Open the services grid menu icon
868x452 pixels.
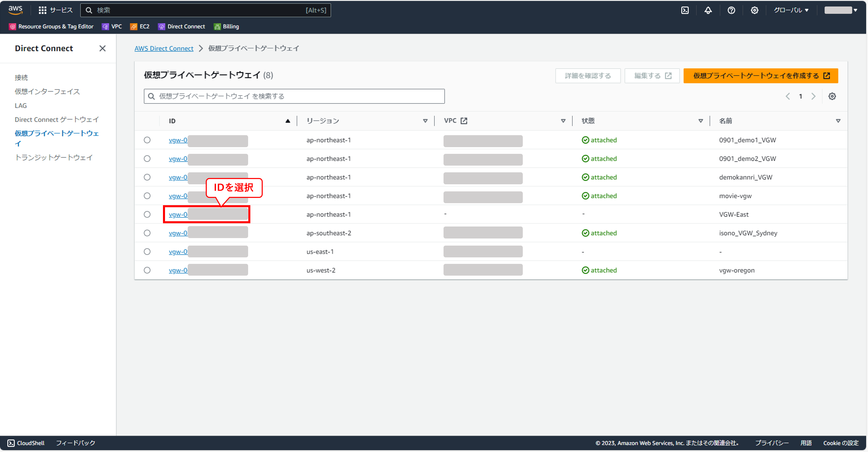(42, 10)
